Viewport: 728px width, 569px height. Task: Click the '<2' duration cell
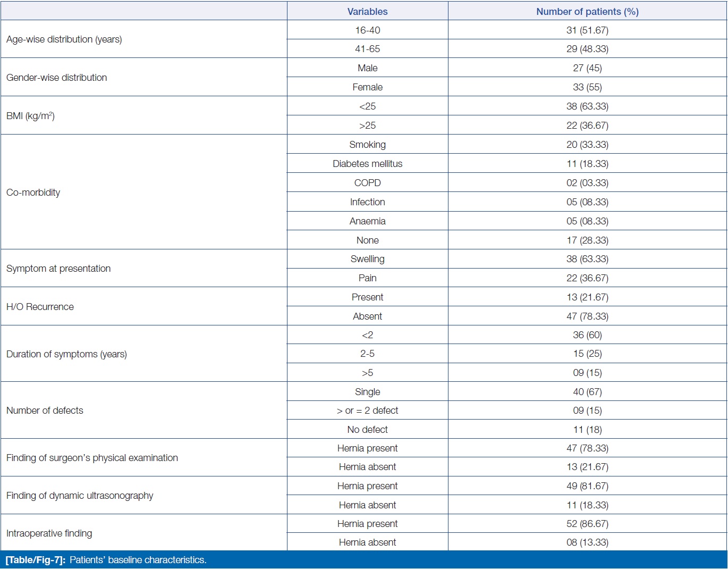[367, 335]
